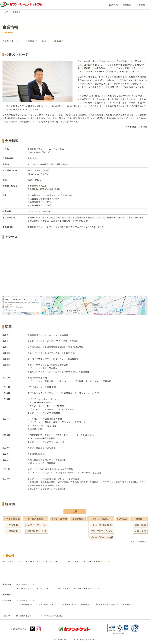The height and width of the screenshot is (644, 150).
Task: Open footer 研修制度 link
Action: 86,605
